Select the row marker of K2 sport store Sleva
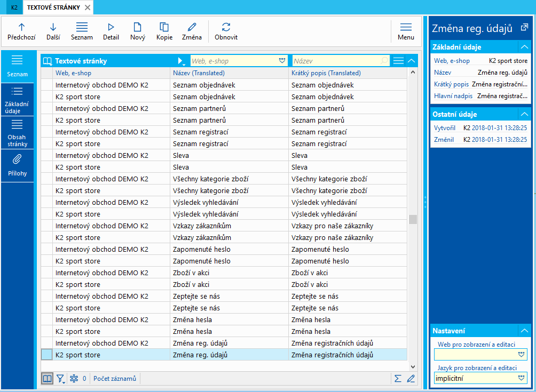 pyautogui.click(x=46, y=167)
